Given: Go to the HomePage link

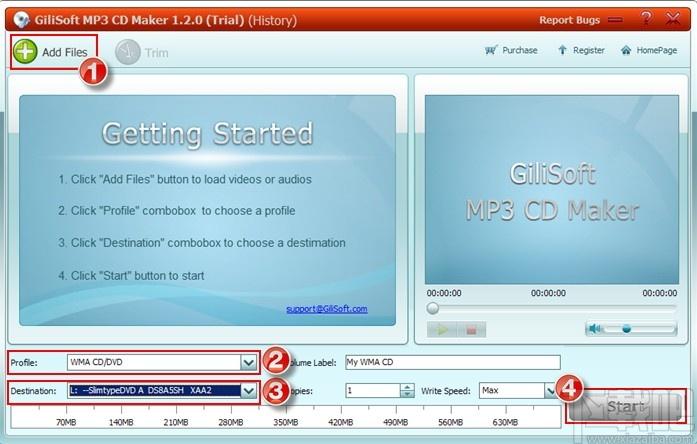Looking at the screenshot, I should [x=649, y=50].
